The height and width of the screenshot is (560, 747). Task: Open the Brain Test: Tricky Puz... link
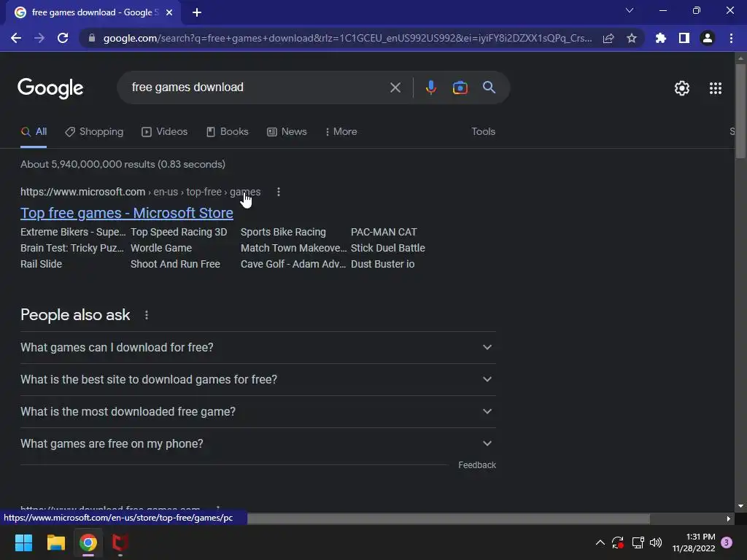coord(72,248)
